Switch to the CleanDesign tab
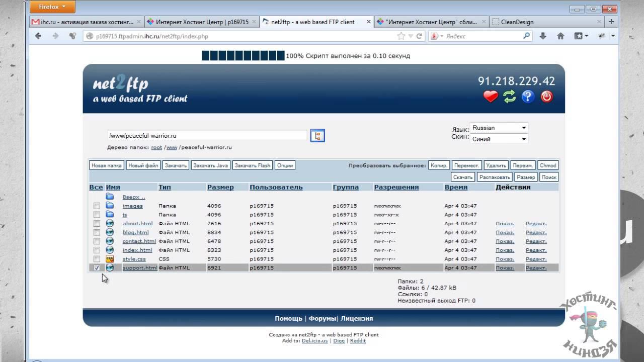The height and width of the screenshot is (362, 644). click(546, 22)
